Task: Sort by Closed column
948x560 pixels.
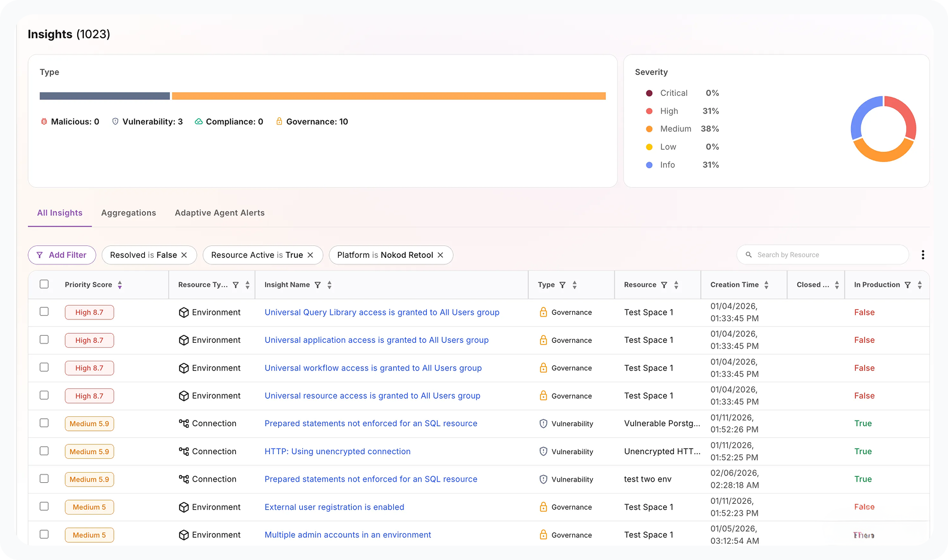Action: (x=837, y=285)
